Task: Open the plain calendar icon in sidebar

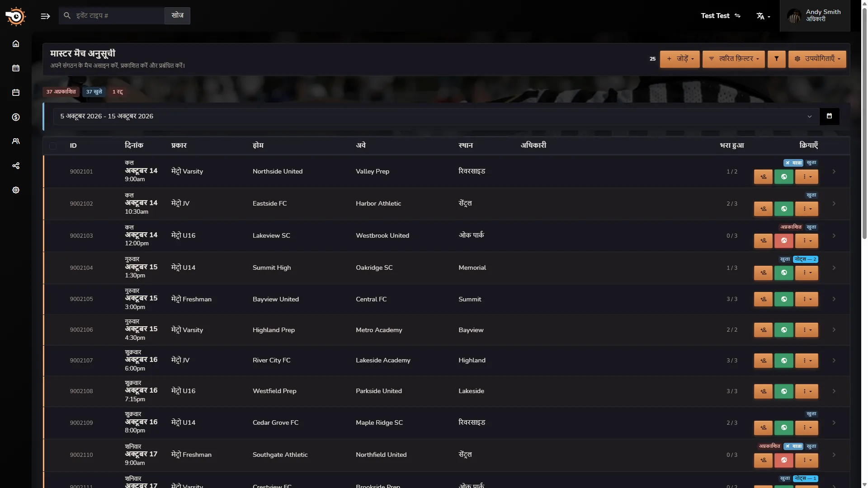Action: coord(16,93)
